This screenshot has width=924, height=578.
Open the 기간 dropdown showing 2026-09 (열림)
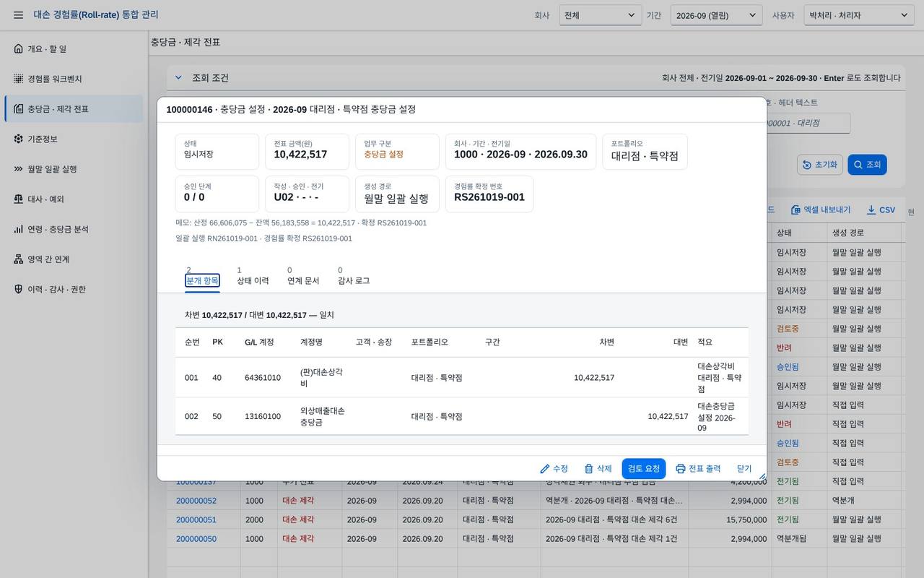[x=716, y=15]
